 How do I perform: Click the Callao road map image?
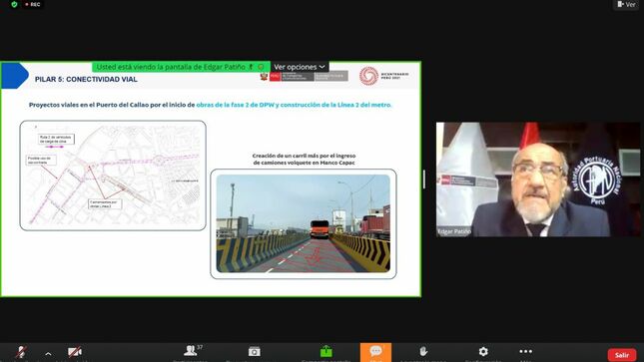tap(113, 176)
